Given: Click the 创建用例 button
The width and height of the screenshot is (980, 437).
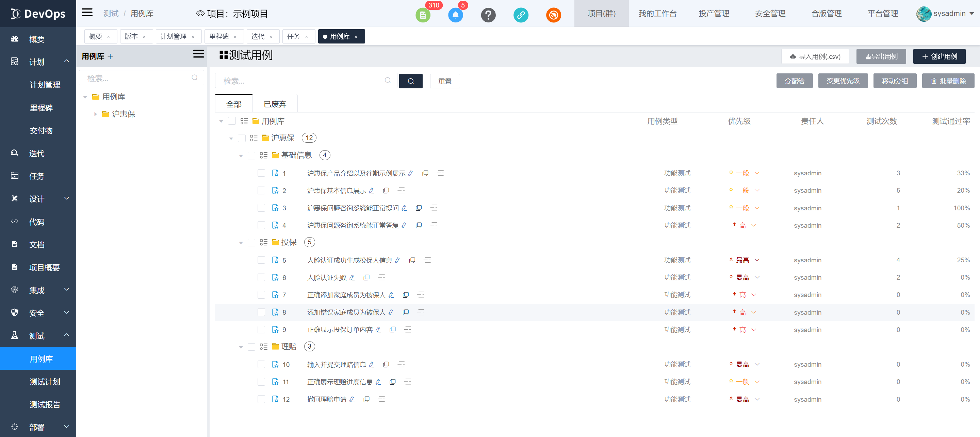Looking at the screenshot, I should coord(939,57).
